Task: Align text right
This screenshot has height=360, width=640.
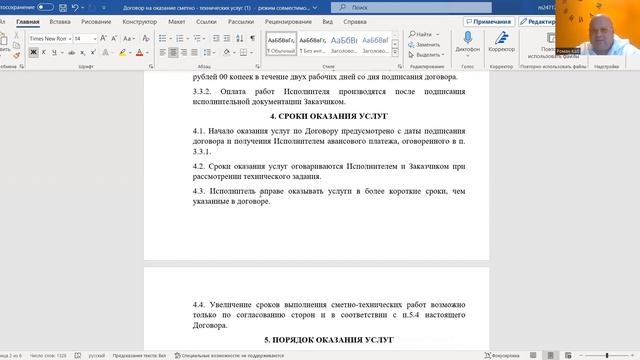Action: coord(184,52)
